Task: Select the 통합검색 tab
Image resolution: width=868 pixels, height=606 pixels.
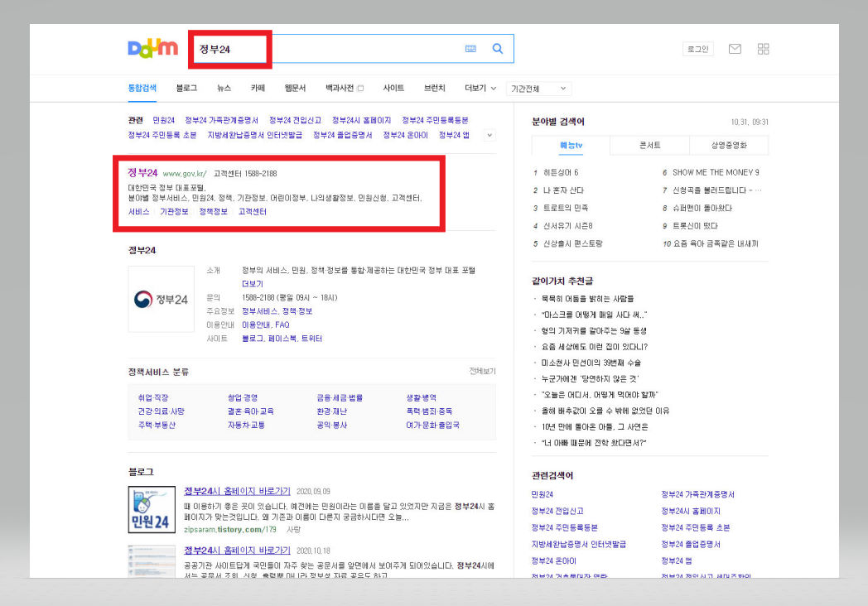Action: click(x=142, y=88)
